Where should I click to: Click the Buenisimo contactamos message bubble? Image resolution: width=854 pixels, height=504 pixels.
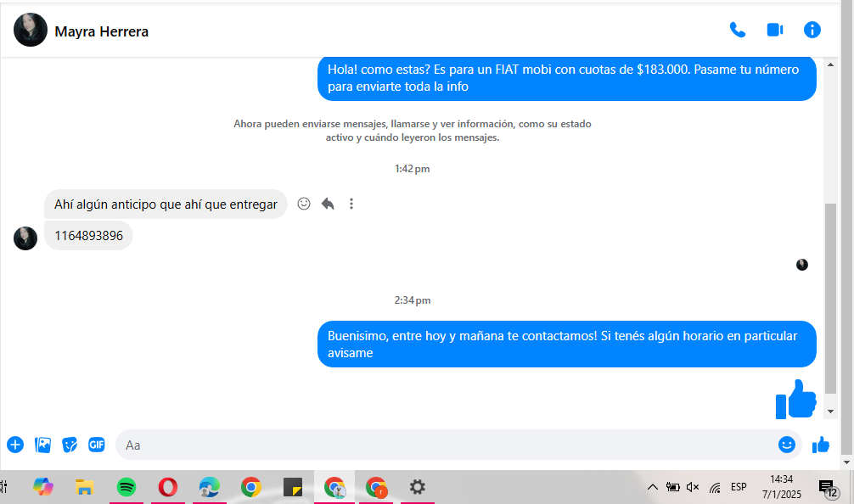(x=567, y=344)
